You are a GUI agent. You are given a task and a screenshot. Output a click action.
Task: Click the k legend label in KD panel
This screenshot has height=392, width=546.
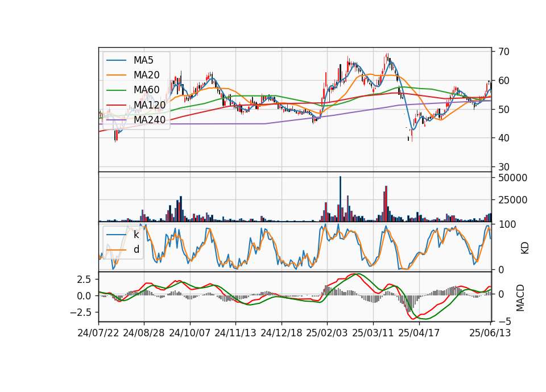(136, 235)
